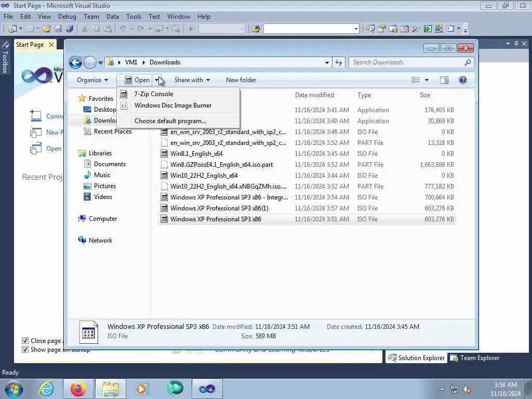532x399 pixels.
Task: Open Firefox from the taskbar
Action: click(78, 389)
